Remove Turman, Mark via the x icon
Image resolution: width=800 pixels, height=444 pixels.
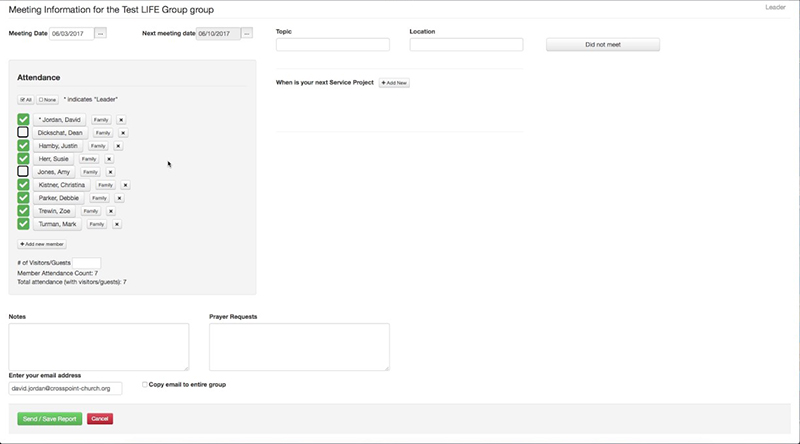pyautogui.click(x=117, y=224)
